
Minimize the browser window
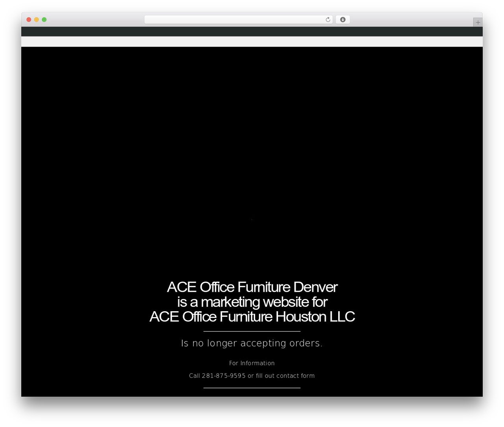pos(37,20)
